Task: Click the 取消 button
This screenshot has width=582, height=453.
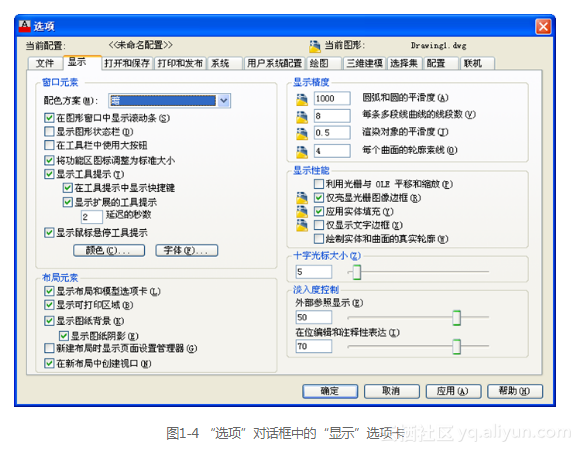Action: tap(392, 391)
